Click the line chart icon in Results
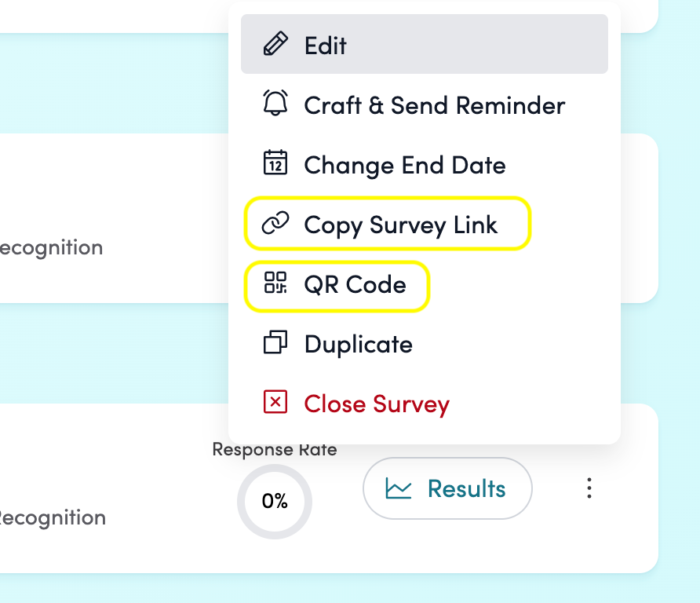Screen dimensions: 700x603 tap(399, 488)
